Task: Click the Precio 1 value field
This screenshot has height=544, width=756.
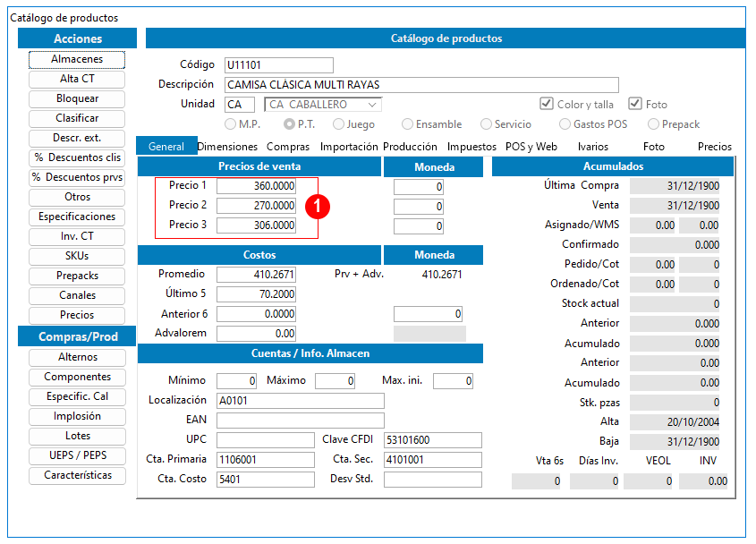Action: click(256, 186)
